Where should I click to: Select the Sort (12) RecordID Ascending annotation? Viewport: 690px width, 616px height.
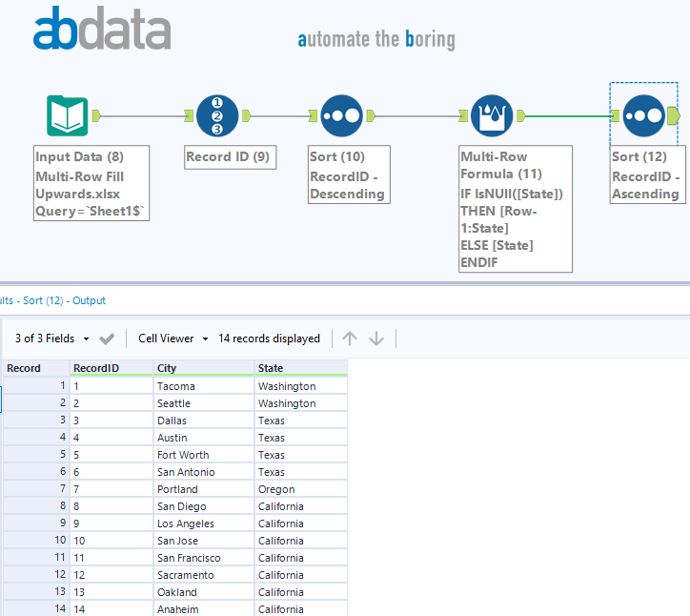(647, 175)
